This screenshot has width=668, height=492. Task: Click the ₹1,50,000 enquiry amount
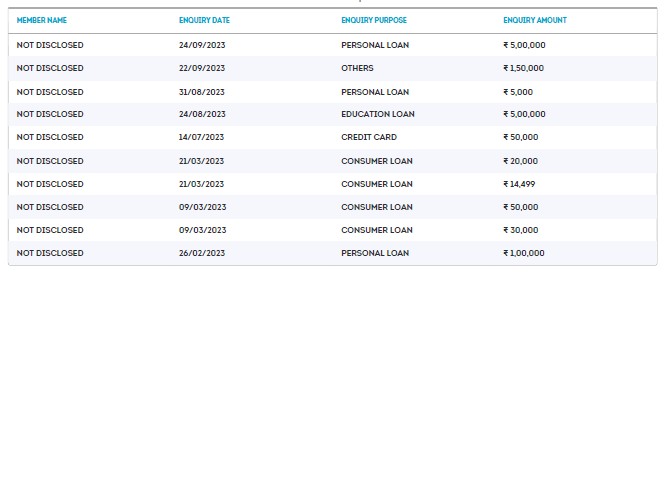pyautogui.click(x=524, y=68)
